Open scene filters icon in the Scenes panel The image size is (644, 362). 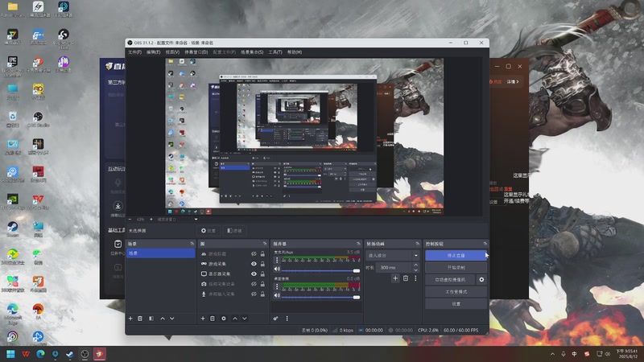pos(151,319)
